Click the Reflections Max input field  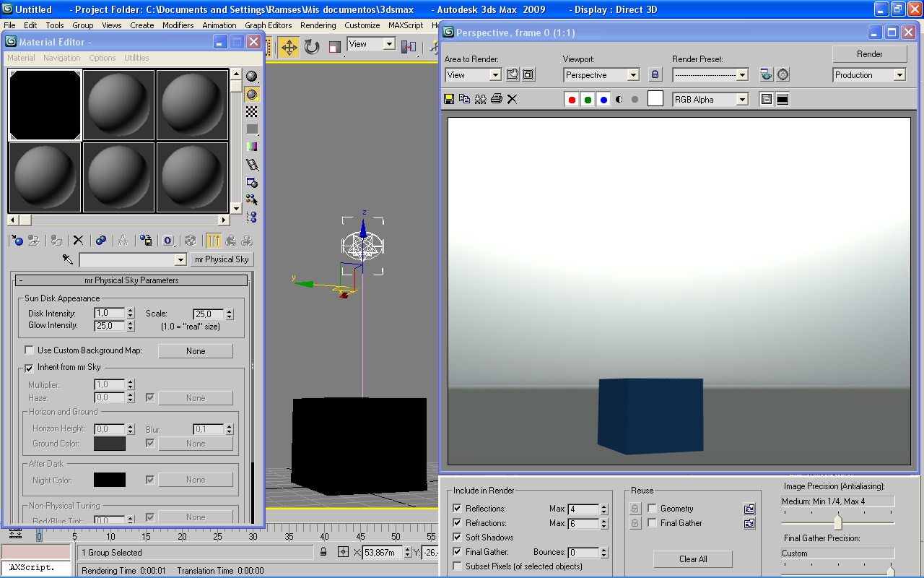pos(584,509)
